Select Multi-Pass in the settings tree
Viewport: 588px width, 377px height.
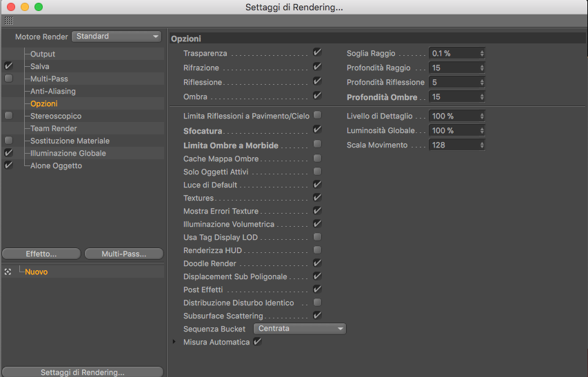49,79
